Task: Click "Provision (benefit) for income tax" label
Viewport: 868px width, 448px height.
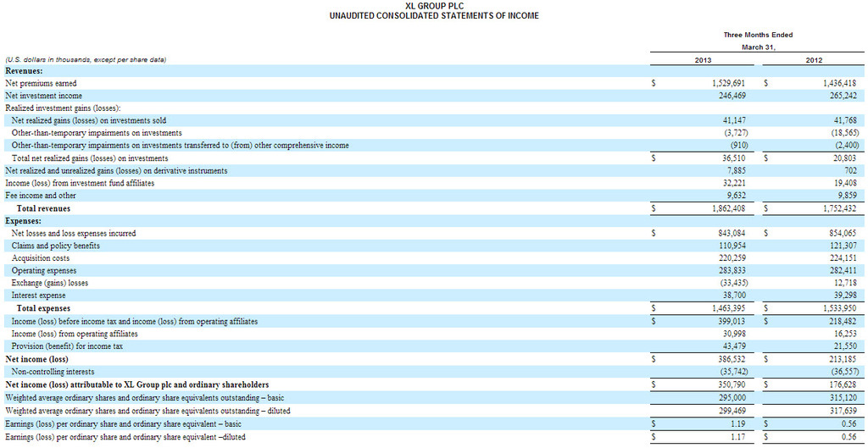Action: pyautogui.click(x=67, y=346)
